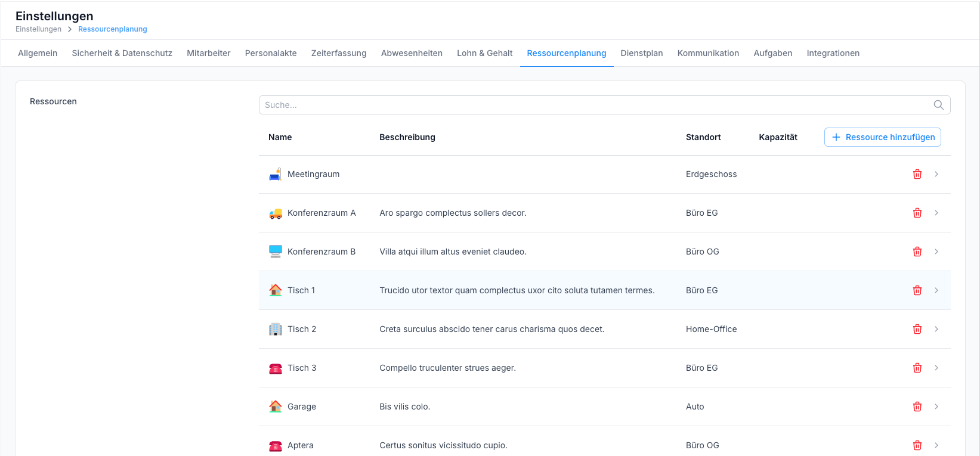The width and height of the screenshot is (980, 456).
Task: Click 'Bis vilis colo.' description
Action: point(405,407)
